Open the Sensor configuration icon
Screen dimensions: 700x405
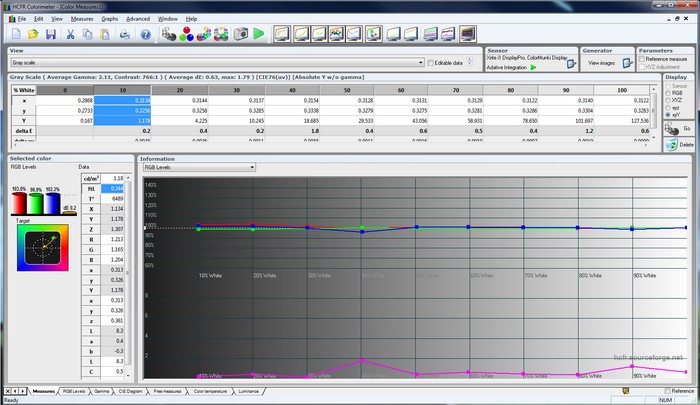click(x=571, y=64)
